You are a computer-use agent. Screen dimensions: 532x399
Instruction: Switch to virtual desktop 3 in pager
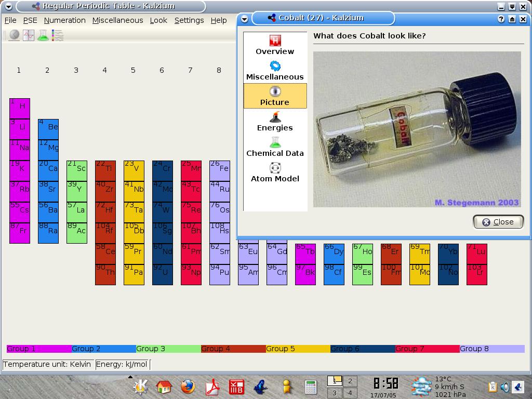(335, 393)
